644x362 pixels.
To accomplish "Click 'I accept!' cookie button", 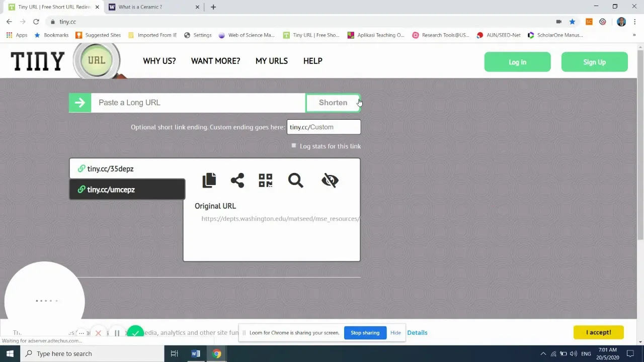I will pos(598,332).
